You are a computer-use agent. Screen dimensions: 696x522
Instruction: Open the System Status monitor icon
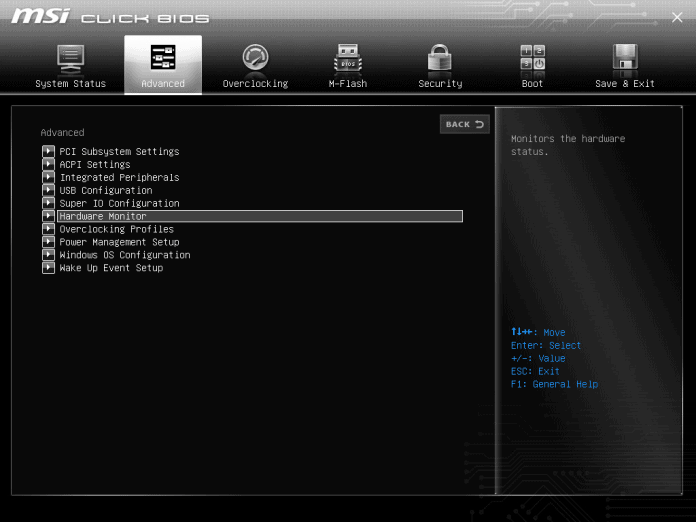click(70, 58)
